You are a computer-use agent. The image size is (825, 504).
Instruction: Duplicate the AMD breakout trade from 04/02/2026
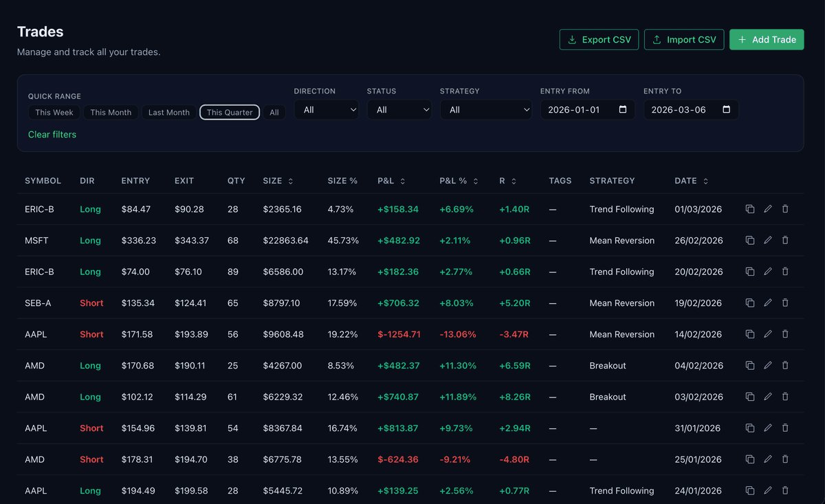(x=749, y=365)
